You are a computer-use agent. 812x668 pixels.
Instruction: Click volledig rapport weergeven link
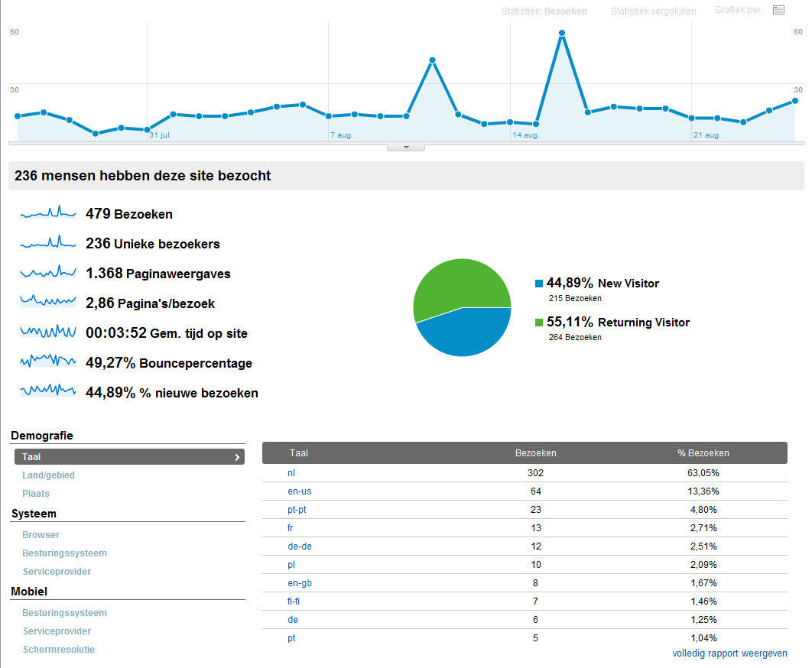coord(729,653)
